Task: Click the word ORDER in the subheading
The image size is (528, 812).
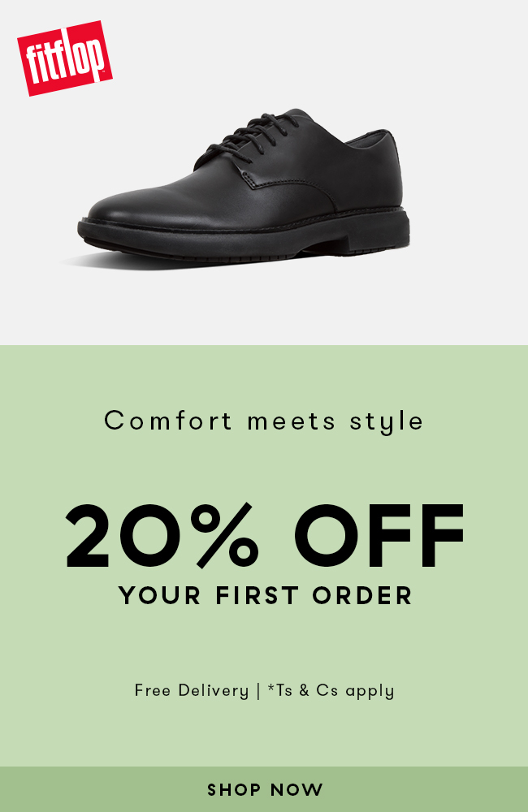Action: [362, 595]
